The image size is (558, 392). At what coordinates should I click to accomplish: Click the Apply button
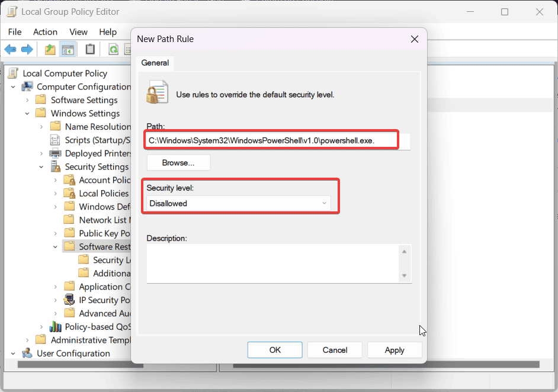pyautogui.click(x=395, y=350)
